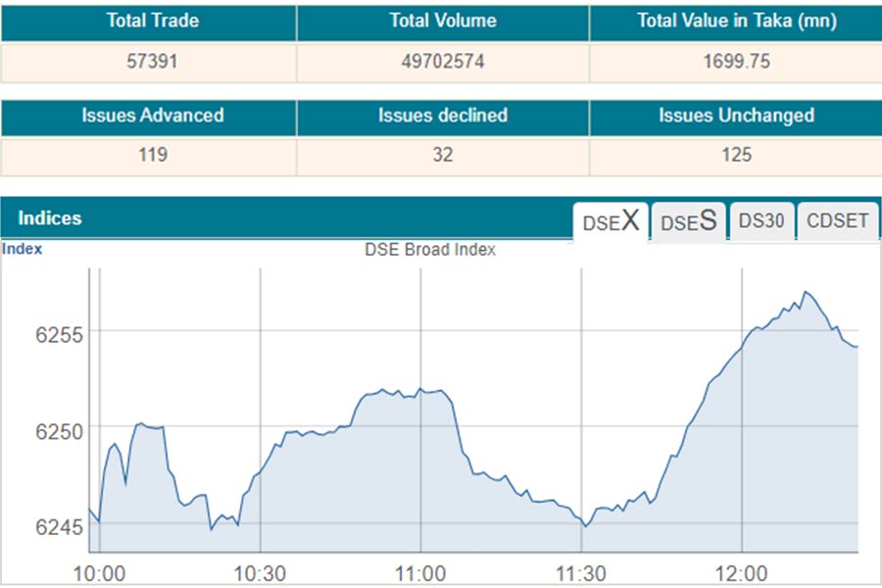Viewport: 882px width, 588px height.
Task: Click the Total Value in Taka header
Action: pos(736,21)
